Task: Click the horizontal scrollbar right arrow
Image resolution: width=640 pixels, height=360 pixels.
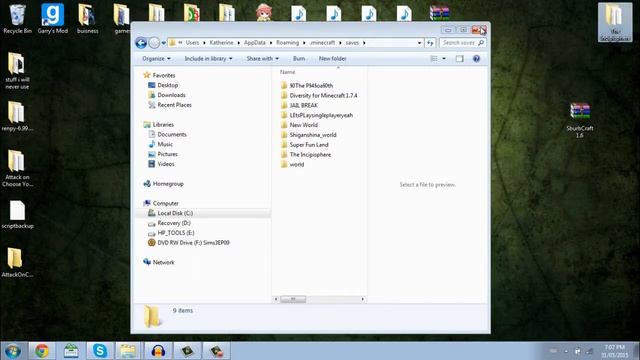Action: 362,299
